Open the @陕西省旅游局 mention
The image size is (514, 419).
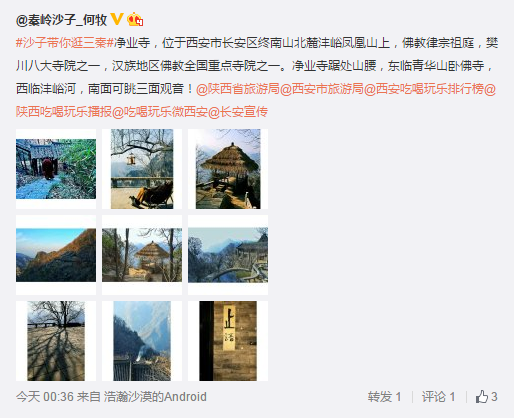[x=238, y=89]
